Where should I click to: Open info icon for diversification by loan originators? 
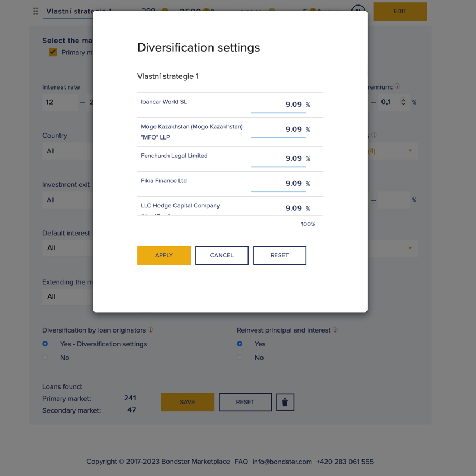(x=150, y=330)
